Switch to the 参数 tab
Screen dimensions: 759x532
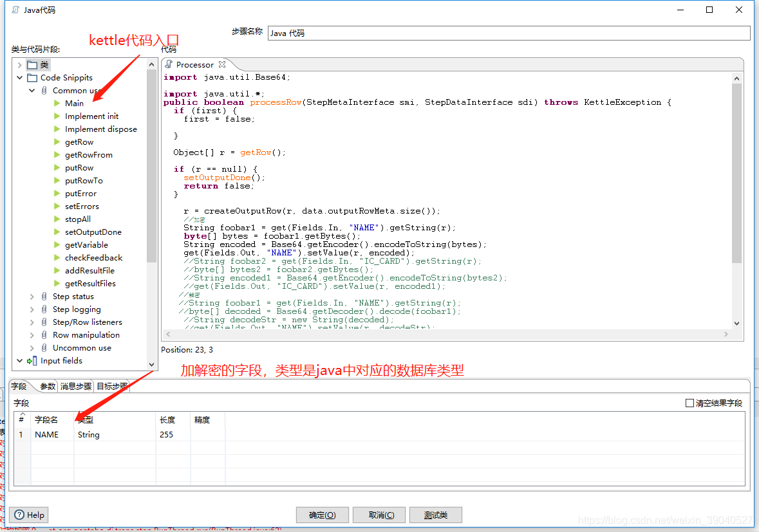click(46, 386)
